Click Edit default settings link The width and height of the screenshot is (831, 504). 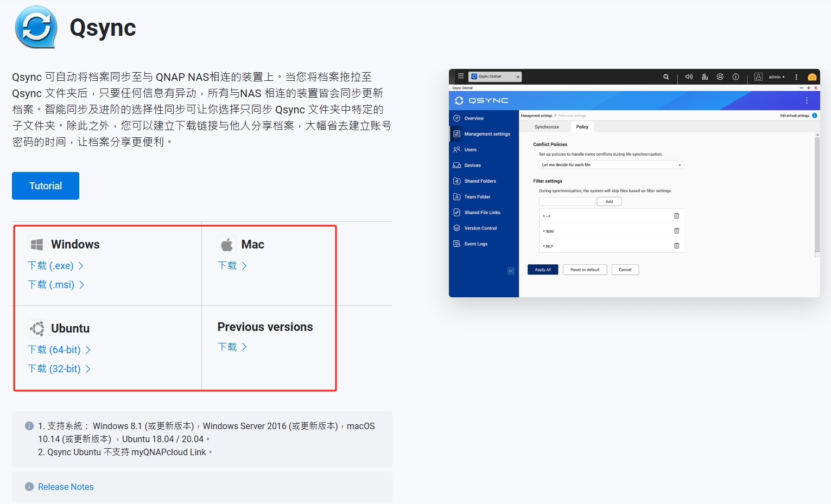(795, 116)
